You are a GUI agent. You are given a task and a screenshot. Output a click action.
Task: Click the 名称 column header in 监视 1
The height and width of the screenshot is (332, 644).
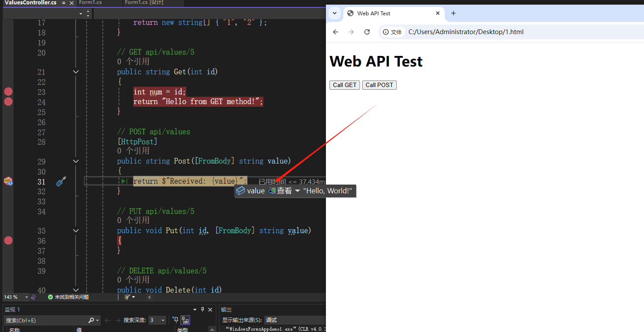14,329
